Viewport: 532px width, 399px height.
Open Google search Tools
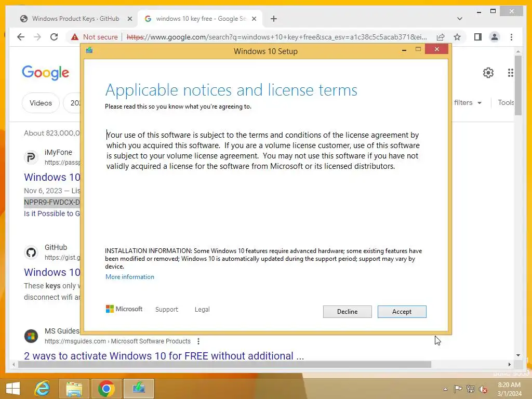click(506, 103)
